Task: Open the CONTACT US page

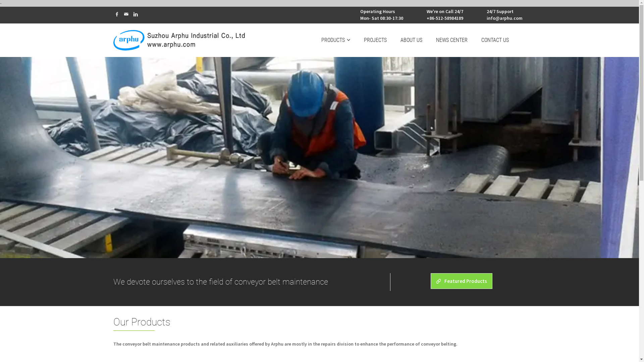Action: click(495, 40)
